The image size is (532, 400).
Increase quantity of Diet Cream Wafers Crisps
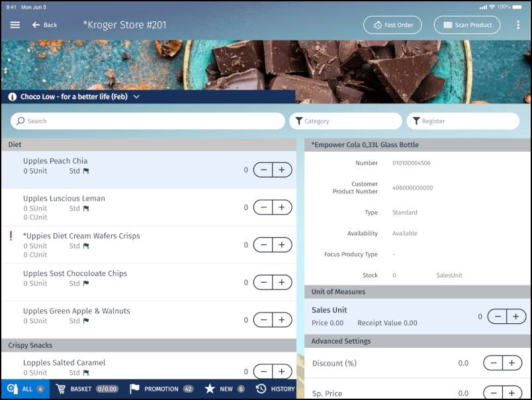click(x=282, y=245)
